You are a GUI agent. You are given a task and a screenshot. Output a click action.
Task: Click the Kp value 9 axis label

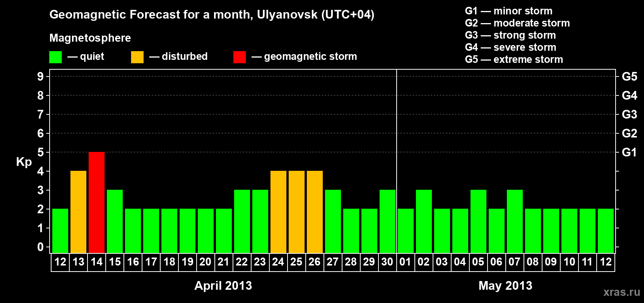tap(41, 77)
